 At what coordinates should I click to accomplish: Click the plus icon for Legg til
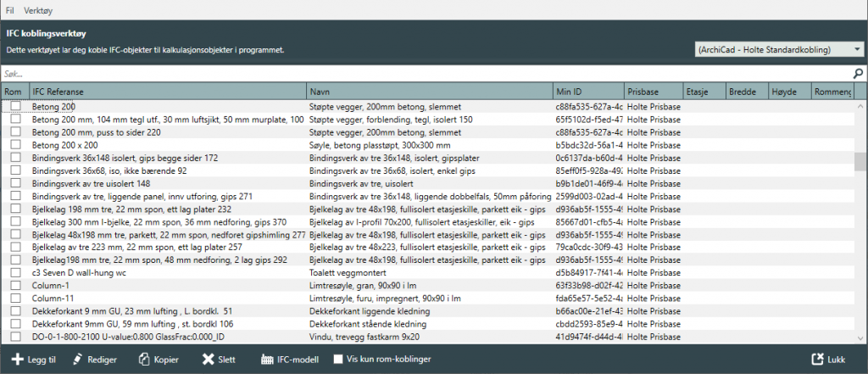pyautogui.click(x=17, y=360)
